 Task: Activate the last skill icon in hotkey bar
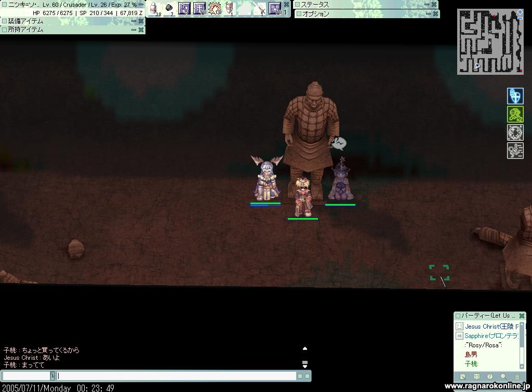point(275,8)
